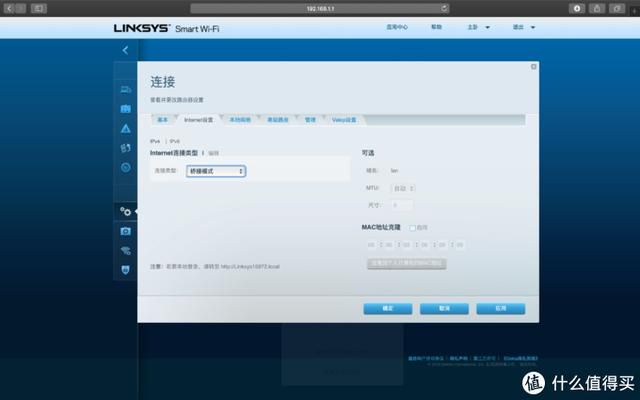Image resolution: width=640 pixels, height=400 pixels.
Task: Open the MTU dropdown
Action: tap(403, 188)
